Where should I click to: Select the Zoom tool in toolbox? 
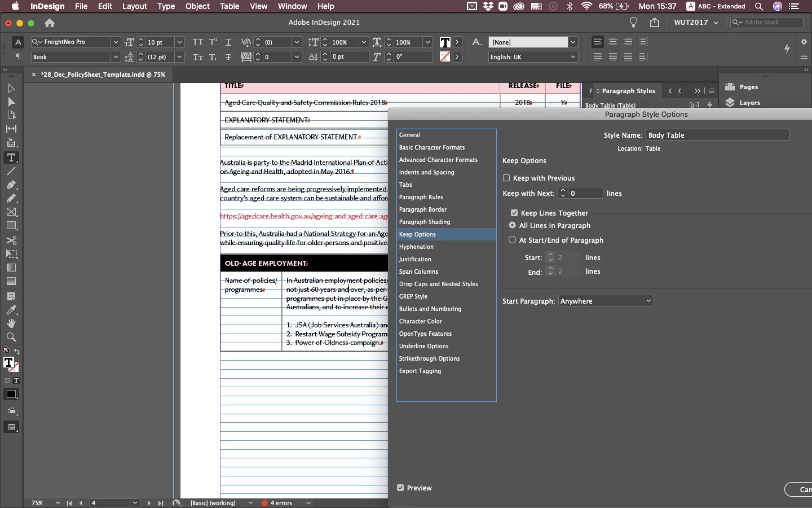[11, 337]
